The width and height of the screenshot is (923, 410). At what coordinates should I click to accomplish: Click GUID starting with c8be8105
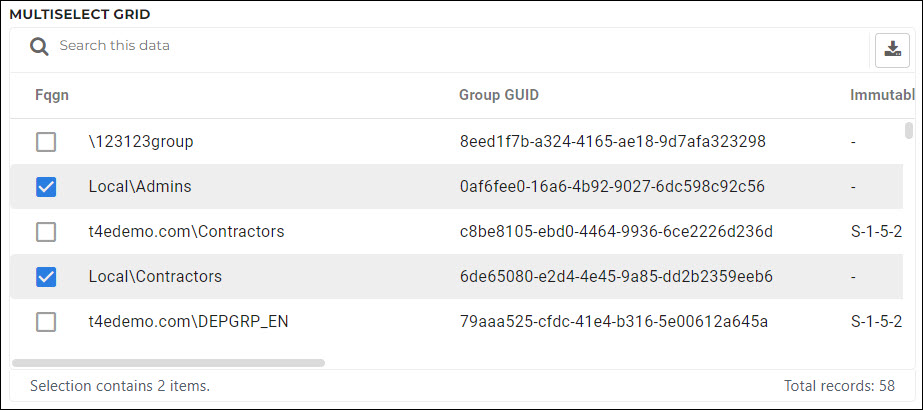[x=616, y=232]
